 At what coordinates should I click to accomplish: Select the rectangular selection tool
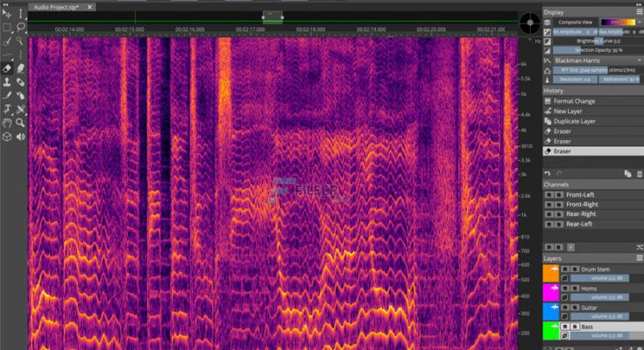pyautogui.click(x=7, y=26)
